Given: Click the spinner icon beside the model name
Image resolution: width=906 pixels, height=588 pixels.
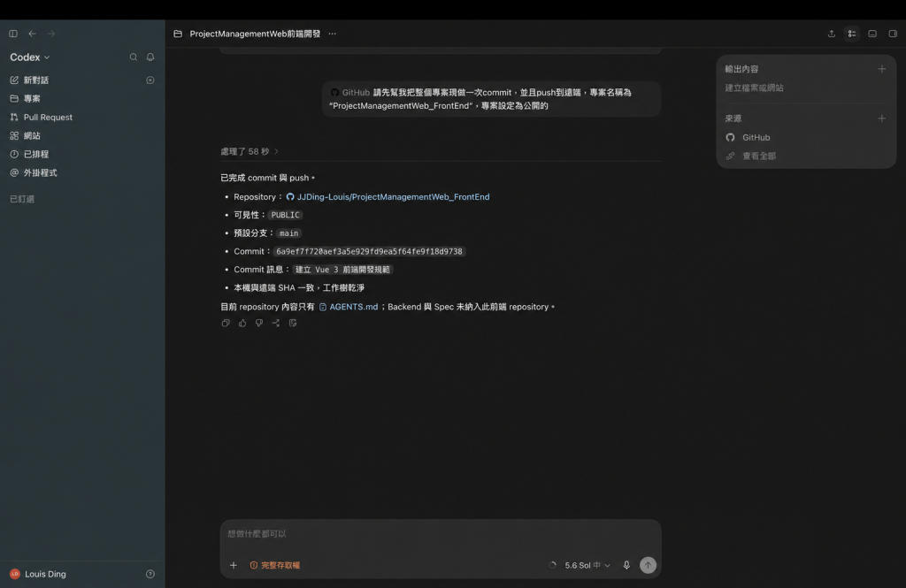Looking at the screenshot, I should 553,566.
